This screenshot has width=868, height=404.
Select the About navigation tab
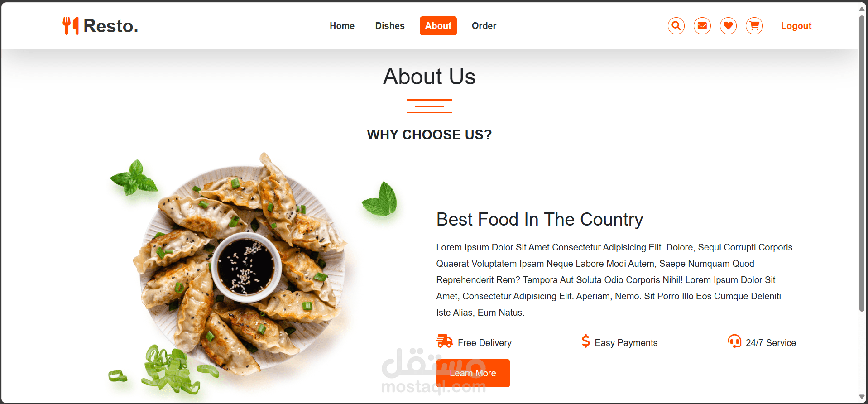coord(438,26)
